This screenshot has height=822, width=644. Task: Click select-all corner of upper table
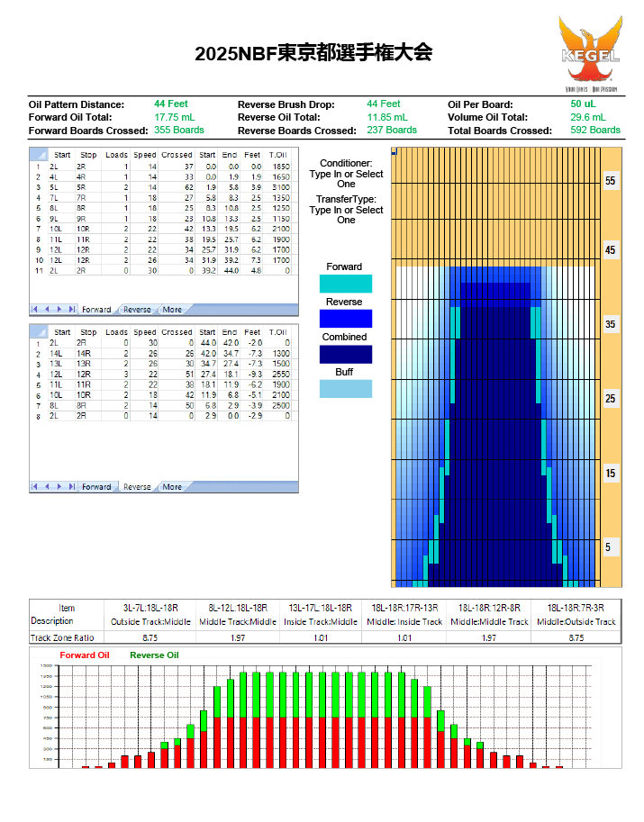click(37, 155)
